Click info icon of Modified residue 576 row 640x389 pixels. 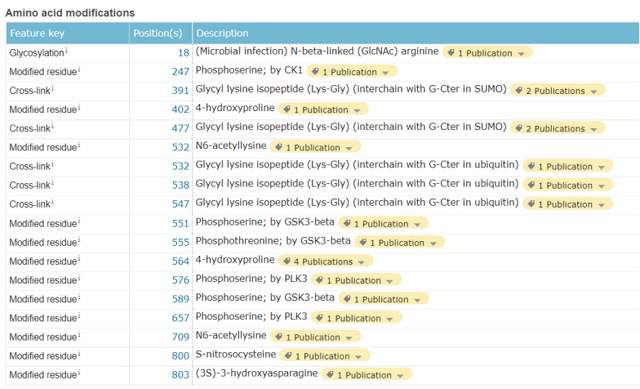[x=79, y=278]
